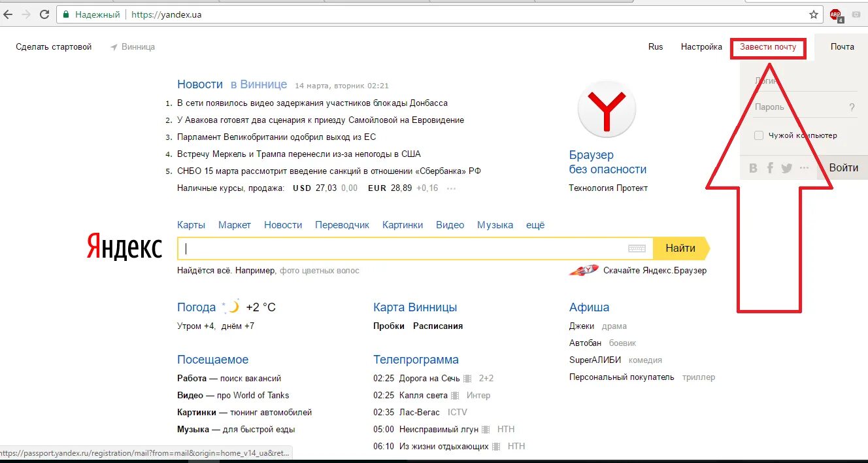Click the в Виннице news link

pos(258,84)
